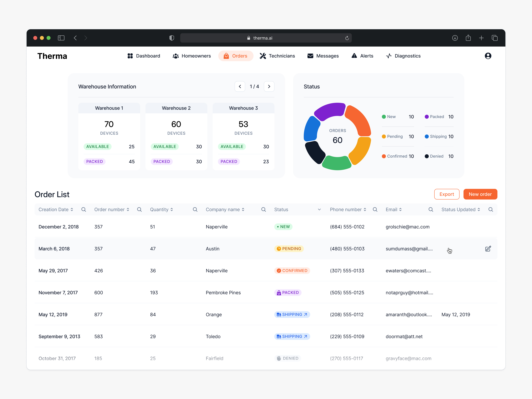
Task: Go to next warehouse page
Action: 269,86
